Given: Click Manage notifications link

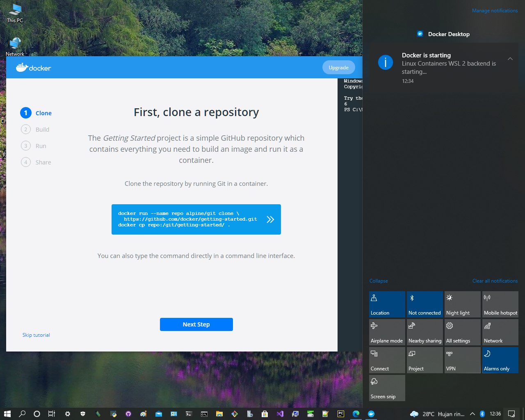Looking at the screenshot, I should point(495,11).
